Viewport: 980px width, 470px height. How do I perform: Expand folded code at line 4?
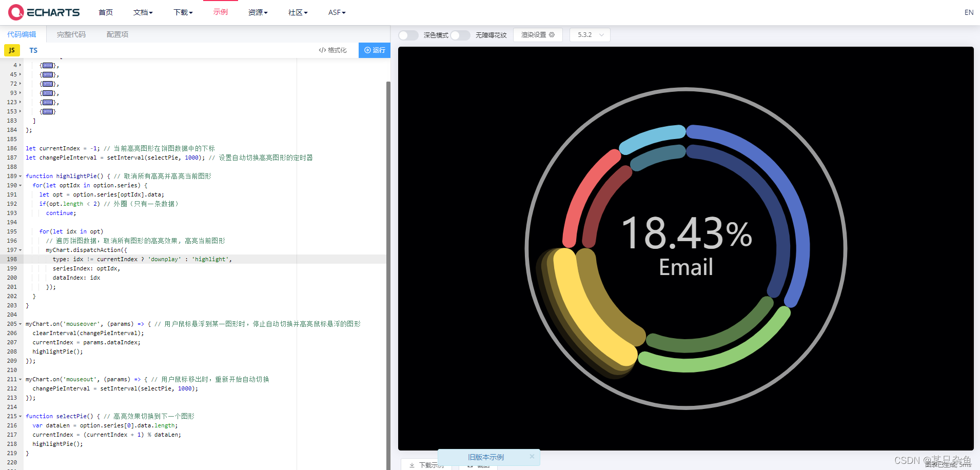pos(21,65)
